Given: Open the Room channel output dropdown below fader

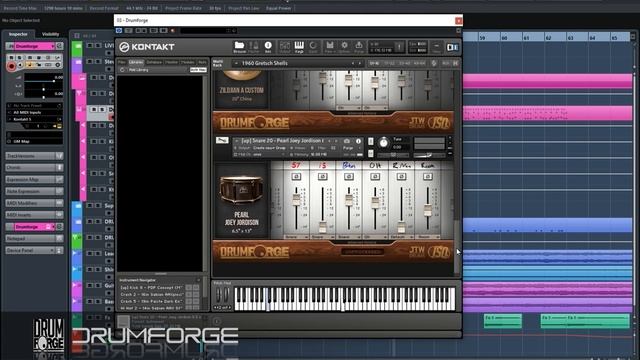Looking at the screenshot, I should [428, 237].
